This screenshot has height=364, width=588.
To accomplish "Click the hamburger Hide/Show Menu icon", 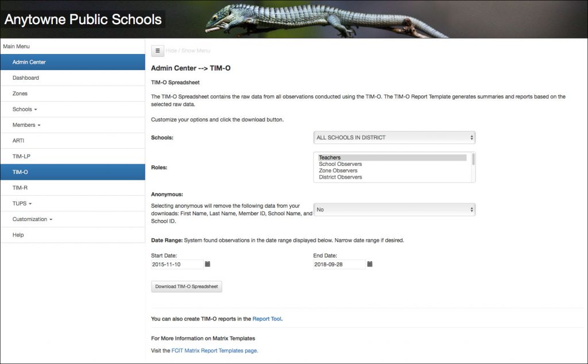I will (x=158, y=51).
